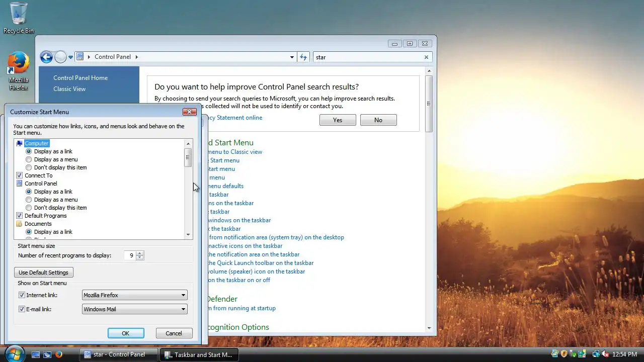Click the orange security shield tray icon
Viewport: 644px width, 362px height.
coord(564,354)
